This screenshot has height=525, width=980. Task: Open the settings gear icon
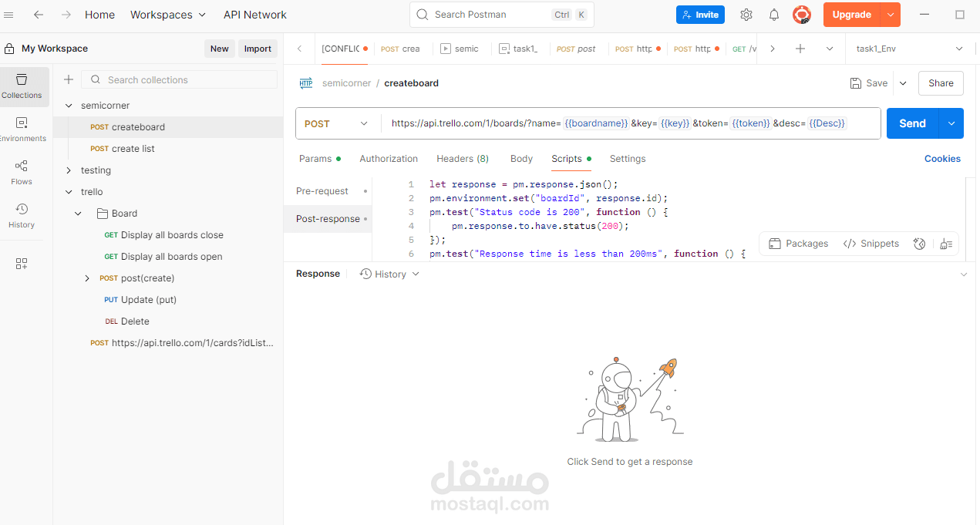tap(746, 15)
